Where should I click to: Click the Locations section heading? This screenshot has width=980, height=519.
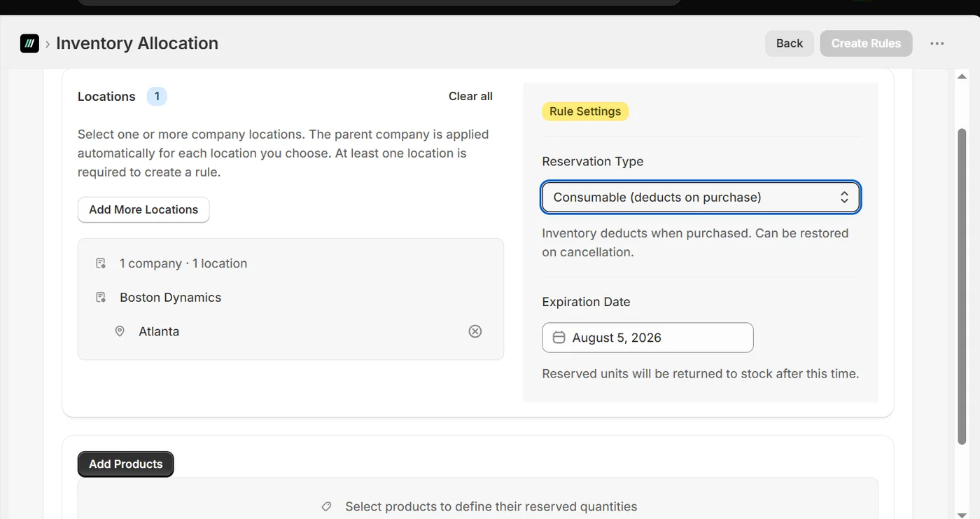point(106,97)
